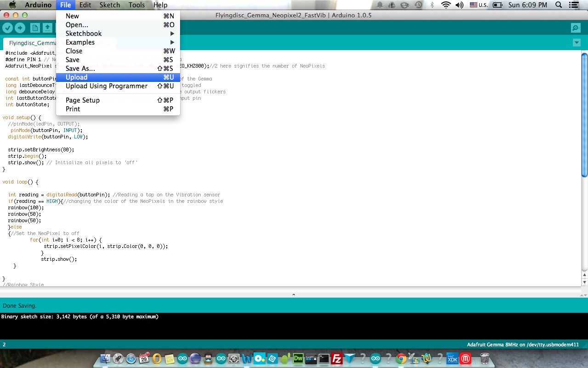Open the Tools menu
Viewport: 588px width, 368px height.
(x=136, y=5)
